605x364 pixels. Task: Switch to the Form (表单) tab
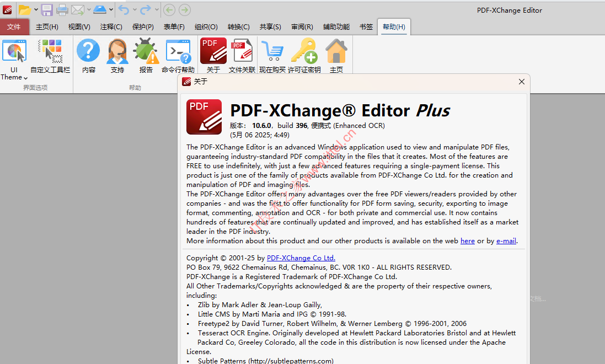click(174, 27)
